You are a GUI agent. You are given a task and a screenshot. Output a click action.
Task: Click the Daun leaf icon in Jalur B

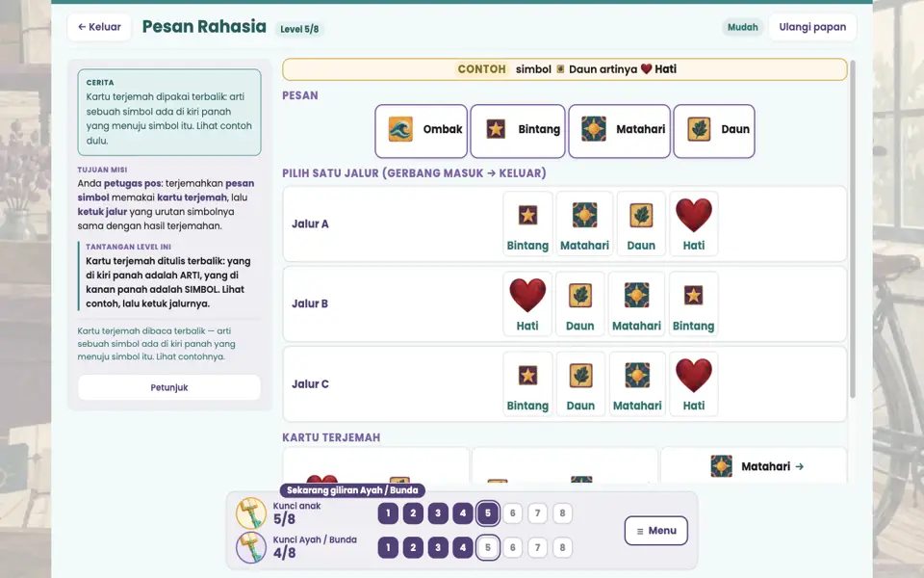coord(579,295)
